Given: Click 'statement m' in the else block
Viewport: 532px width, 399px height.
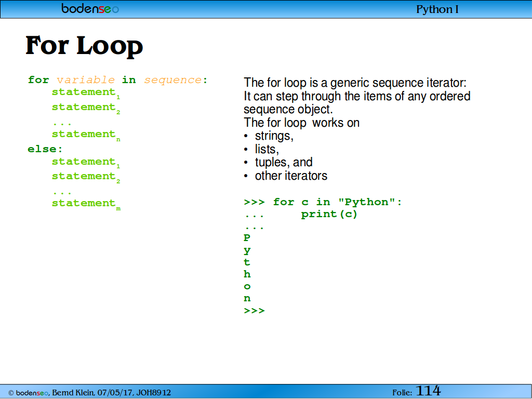Looking at the screenshot, I should tap(86, 204).
